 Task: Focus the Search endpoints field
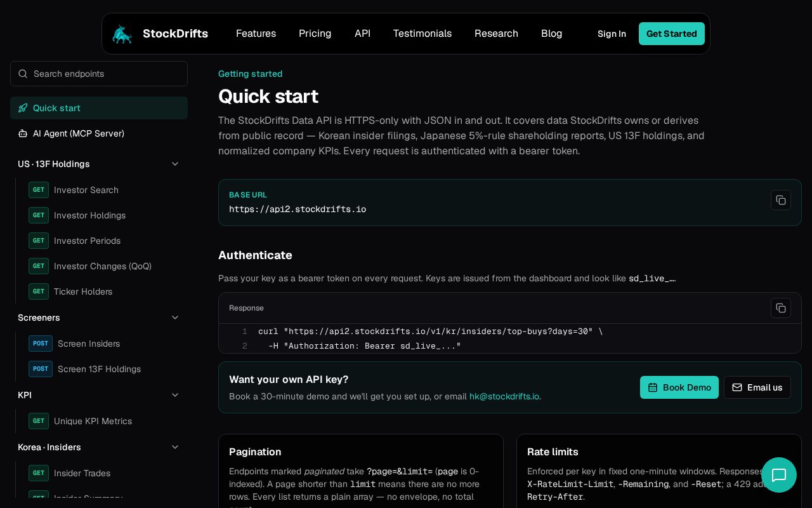coord(99,74)
